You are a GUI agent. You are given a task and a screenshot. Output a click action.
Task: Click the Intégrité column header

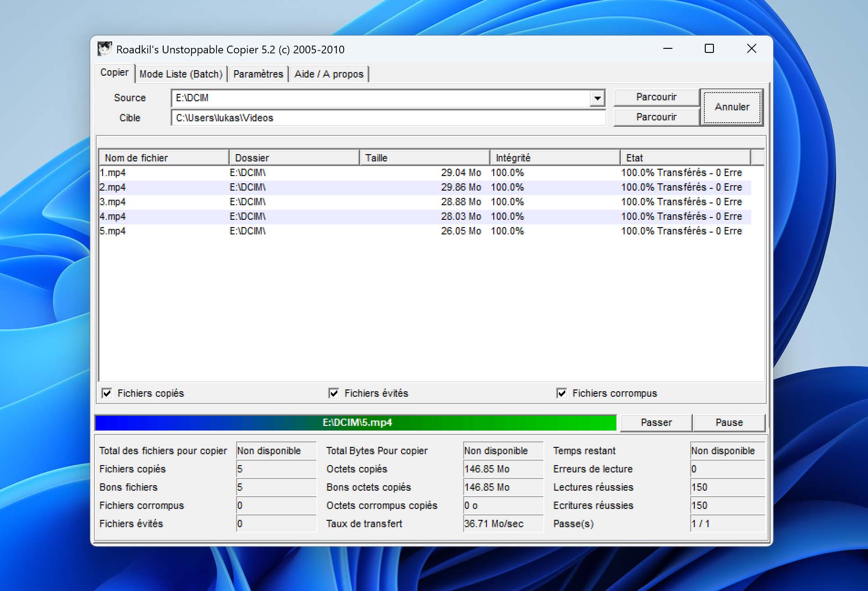554,158
